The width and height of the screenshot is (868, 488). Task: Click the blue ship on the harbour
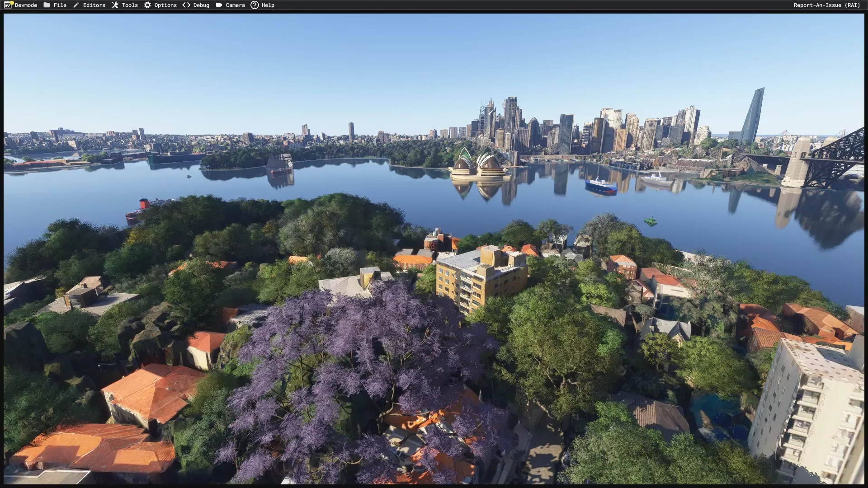click(x=600, y=185)
